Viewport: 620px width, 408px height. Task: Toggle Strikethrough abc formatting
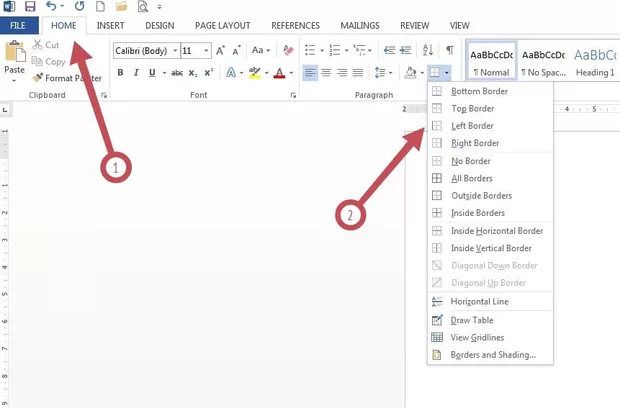(x=177, y=73)
